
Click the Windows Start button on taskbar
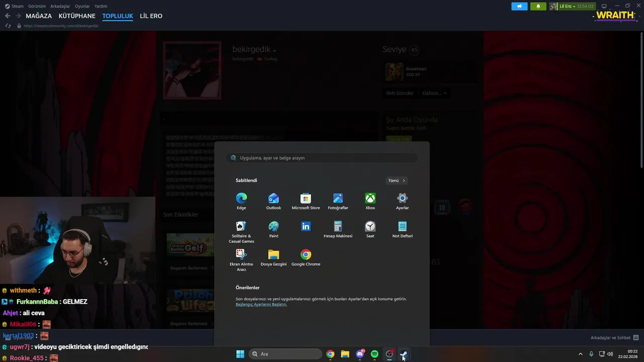tap(240, 354)
